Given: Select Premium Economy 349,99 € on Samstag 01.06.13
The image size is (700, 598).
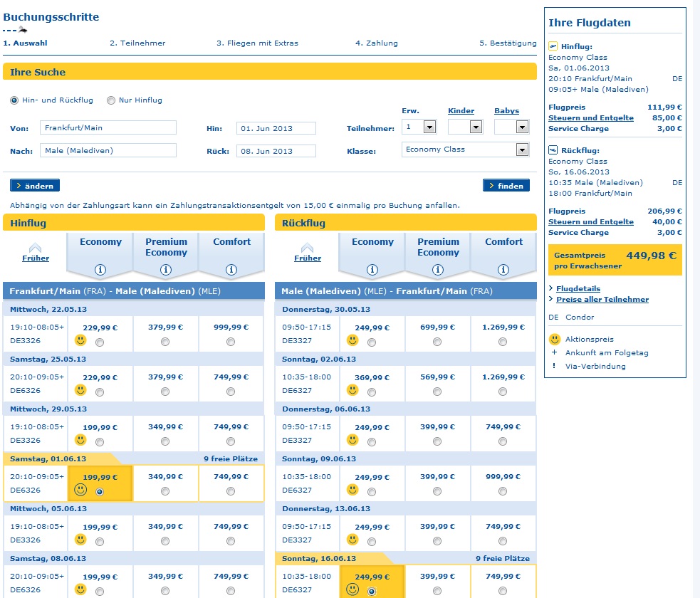Looking at the screenshot, I should point(165,491).
